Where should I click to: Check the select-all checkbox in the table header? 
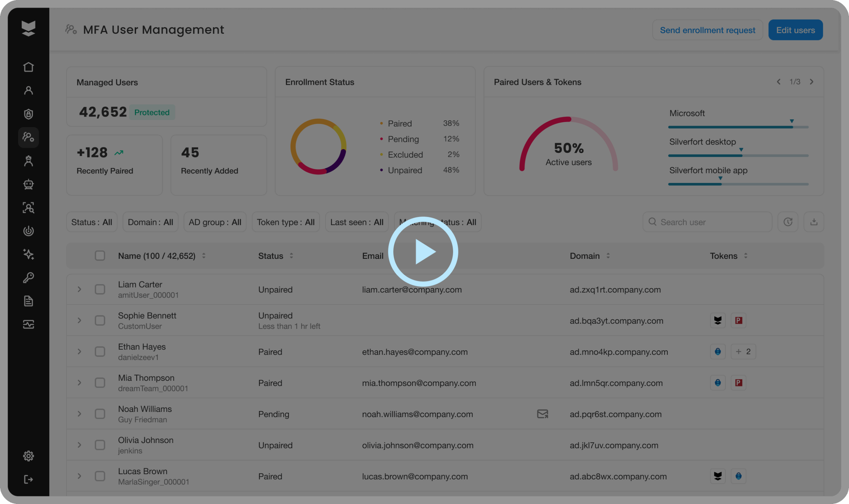click(x=100, y=256)
